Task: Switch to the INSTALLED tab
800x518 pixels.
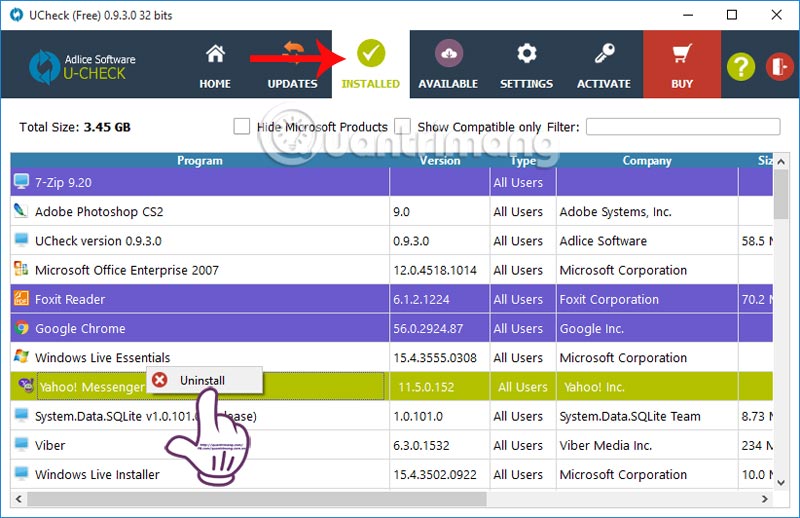Action: click(370, 65)
